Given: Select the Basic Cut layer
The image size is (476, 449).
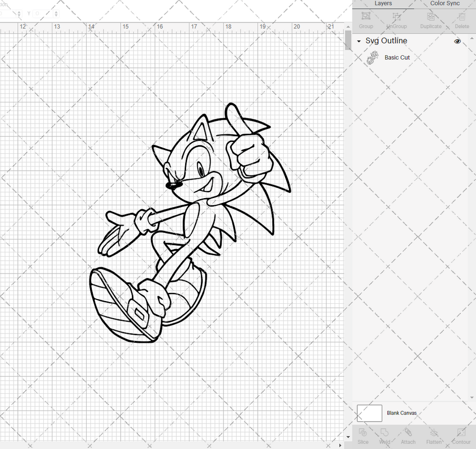Looking at the screenshot, I should pyautogui.click(x=397, y=57).
